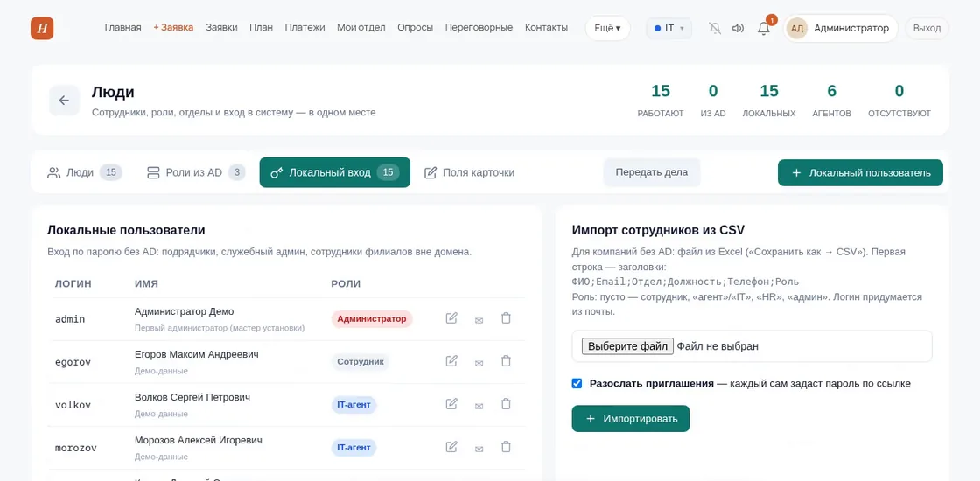
Task: Click the Выход button
Action: (x=927, y=28)
